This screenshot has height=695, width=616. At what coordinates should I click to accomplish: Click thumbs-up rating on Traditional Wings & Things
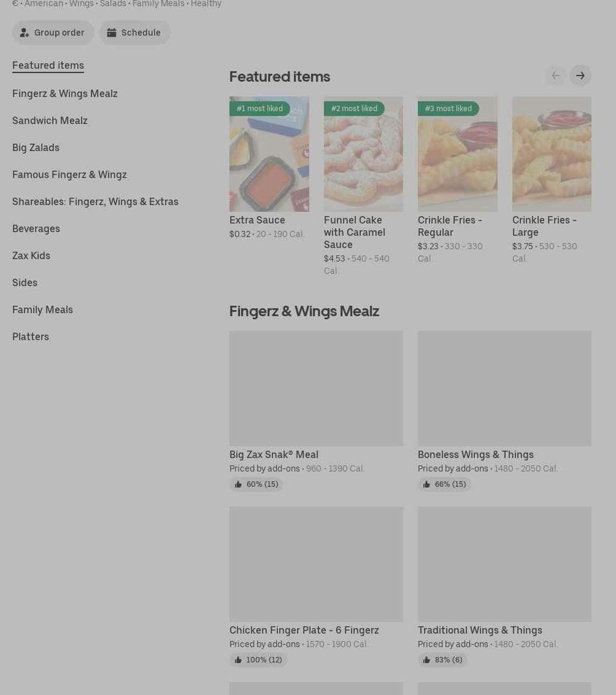tap(426, 660)
